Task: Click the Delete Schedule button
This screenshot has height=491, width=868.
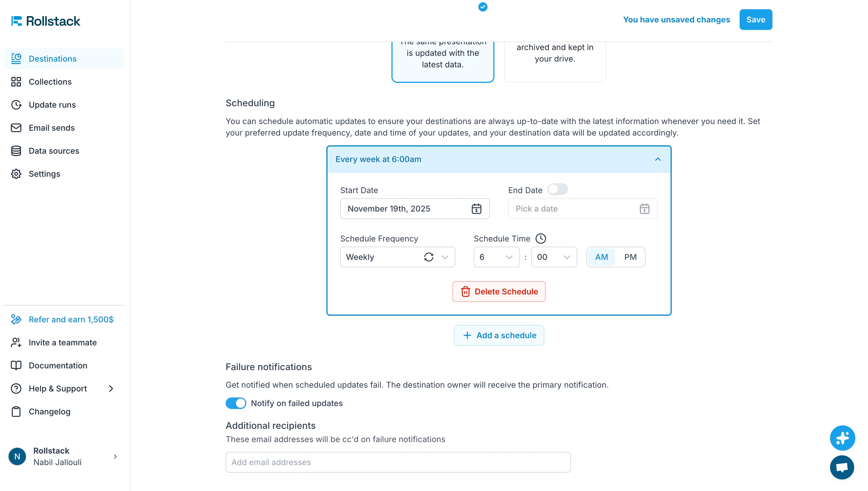Action: 499,291
